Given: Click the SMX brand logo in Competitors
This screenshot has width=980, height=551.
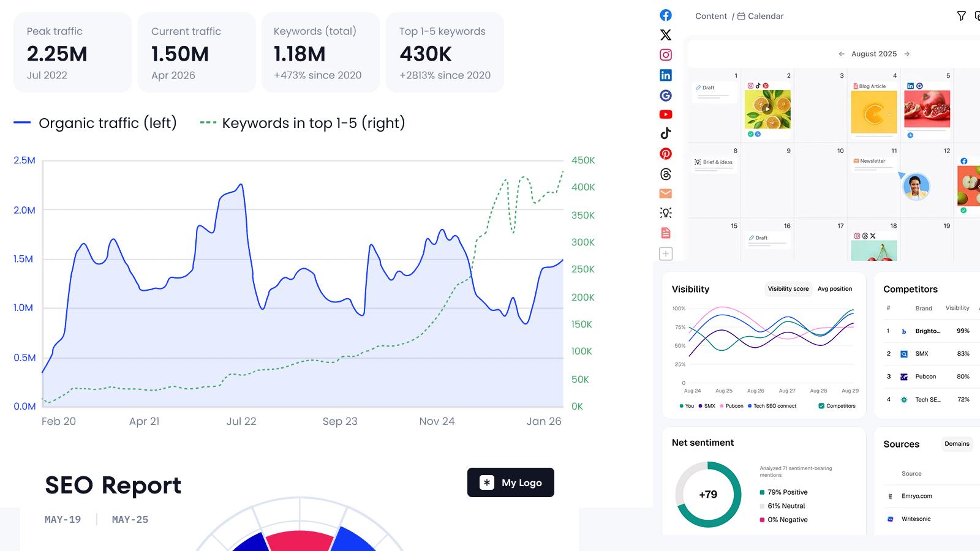Looking at the screenshot, I should 904,354.
